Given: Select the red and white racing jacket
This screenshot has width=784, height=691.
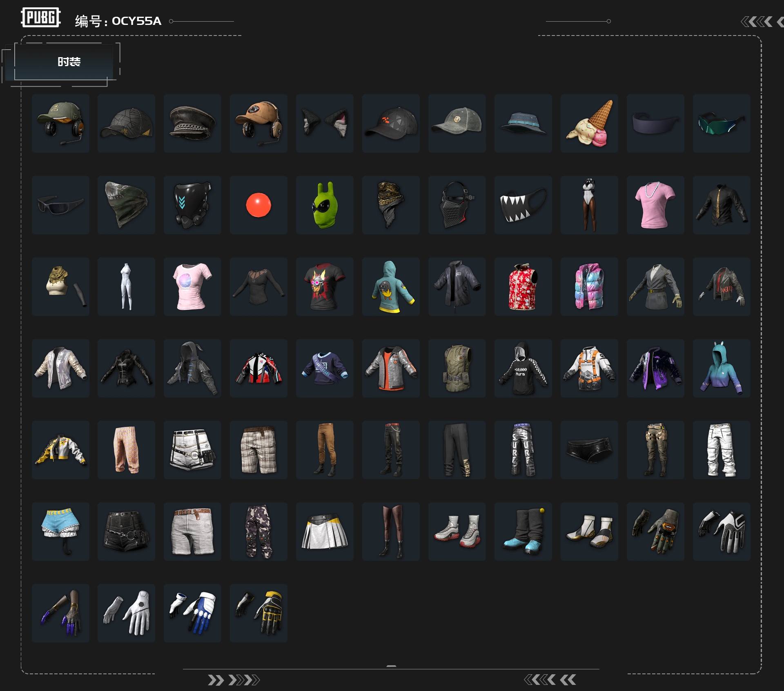Looking at the screenshot, I should [x=258, y=368].
